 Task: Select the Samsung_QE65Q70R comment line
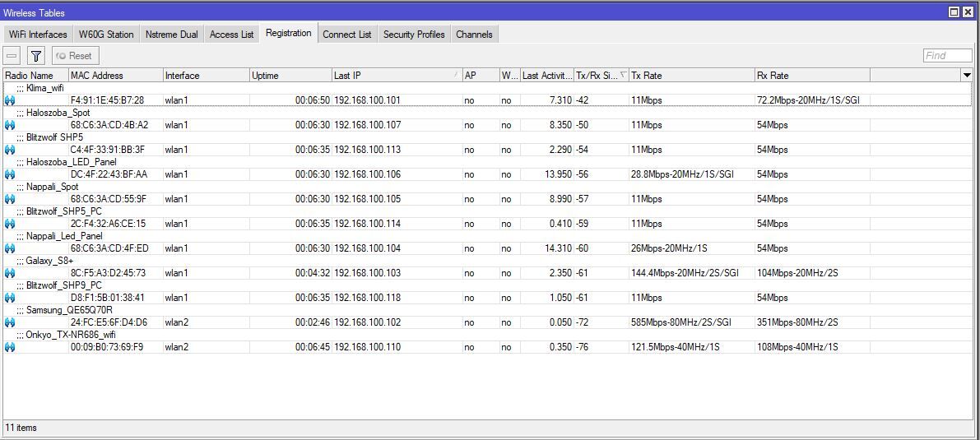point(64,310)
